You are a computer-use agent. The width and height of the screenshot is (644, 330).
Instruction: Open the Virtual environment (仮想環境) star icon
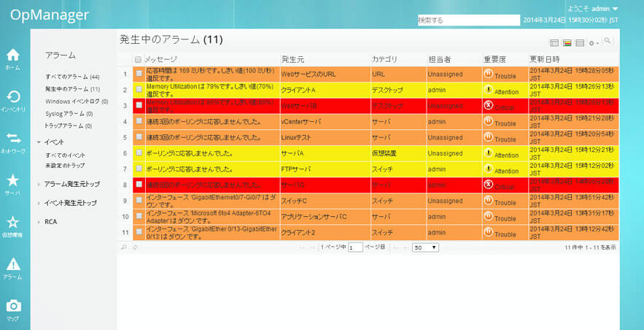(x=12, y=223)
